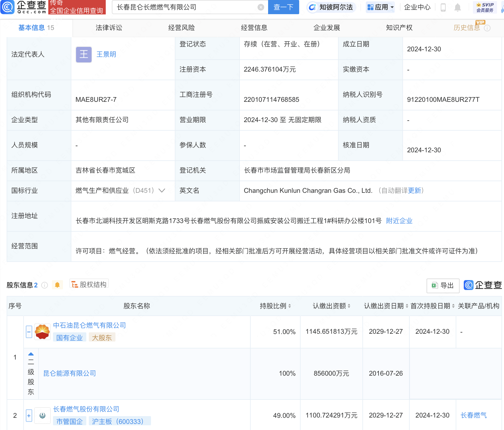The width and height of the screenshot is (504, 430).
Task: Switch to 知识产权 tab
Action: pyautogui.click(x=399, y=28)
